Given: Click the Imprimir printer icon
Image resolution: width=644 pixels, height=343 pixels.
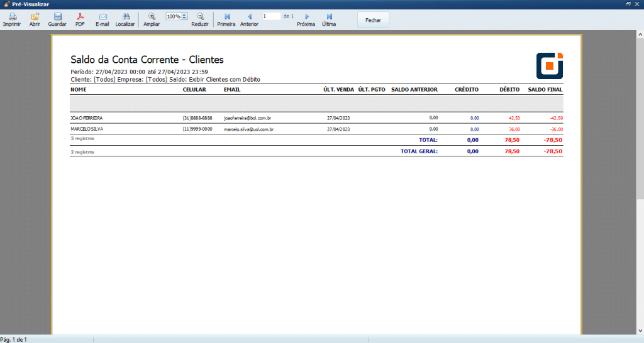Looking at the screenshot, I should pyautogui.click(x=11, y=16).
